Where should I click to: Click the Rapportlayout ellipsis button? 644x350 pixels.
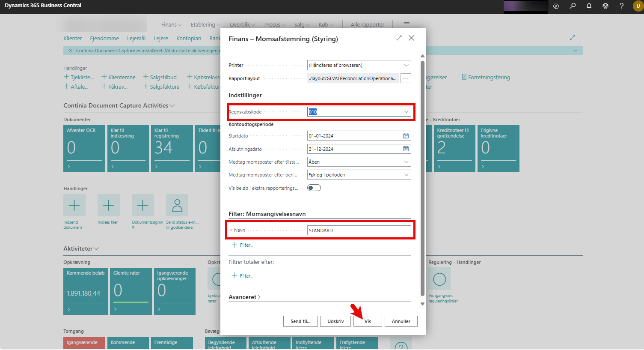click(406, 78)
